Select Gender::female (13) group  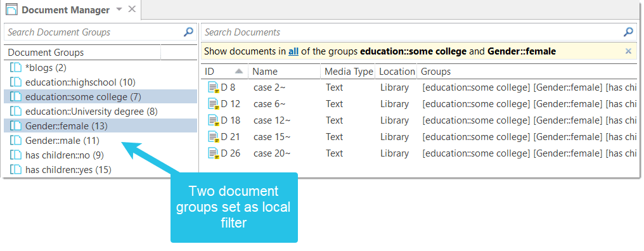click(100, 125)
